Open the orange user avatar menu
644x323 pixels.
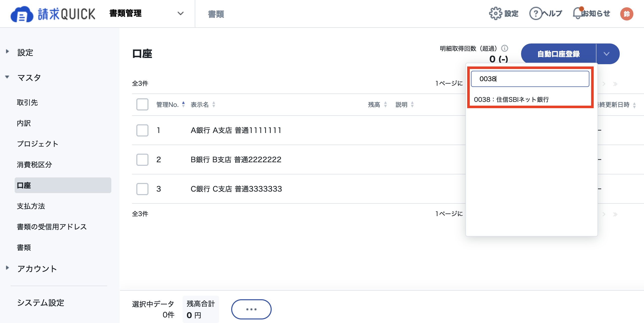point(627,14)
